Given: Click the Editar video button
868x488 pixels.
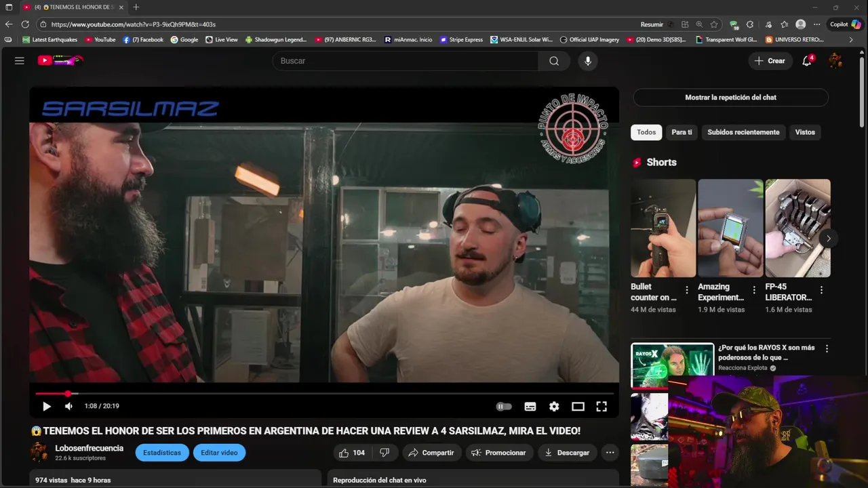Looking at the screenshot, I should point(219,453).
